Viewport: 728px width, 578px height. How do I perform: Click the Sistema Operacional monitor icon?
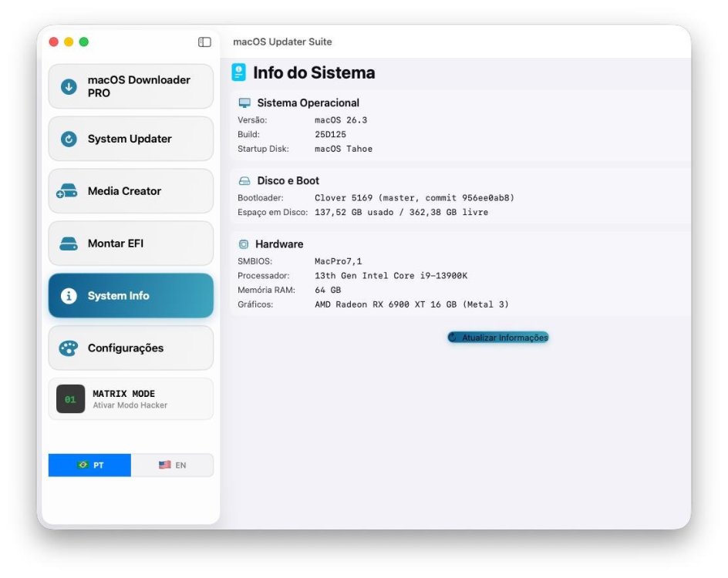244,102
